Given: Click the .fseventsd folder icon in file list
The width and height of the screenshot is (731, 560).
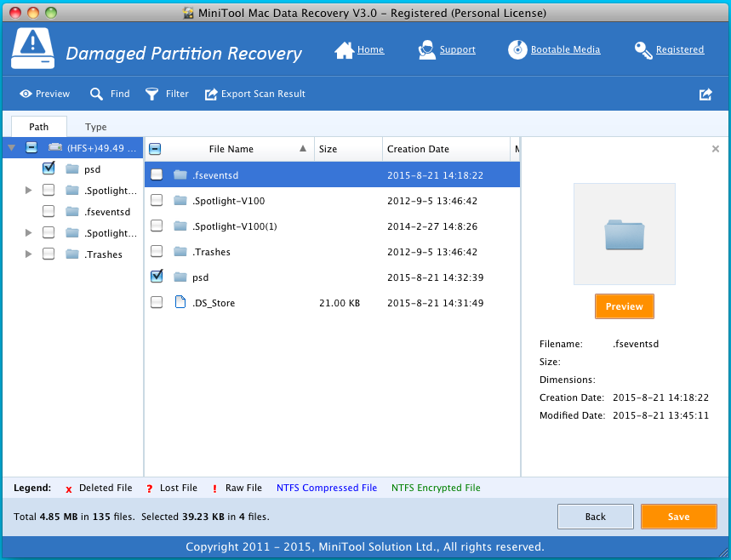Looking at the screenshot, I should [180, 174].
